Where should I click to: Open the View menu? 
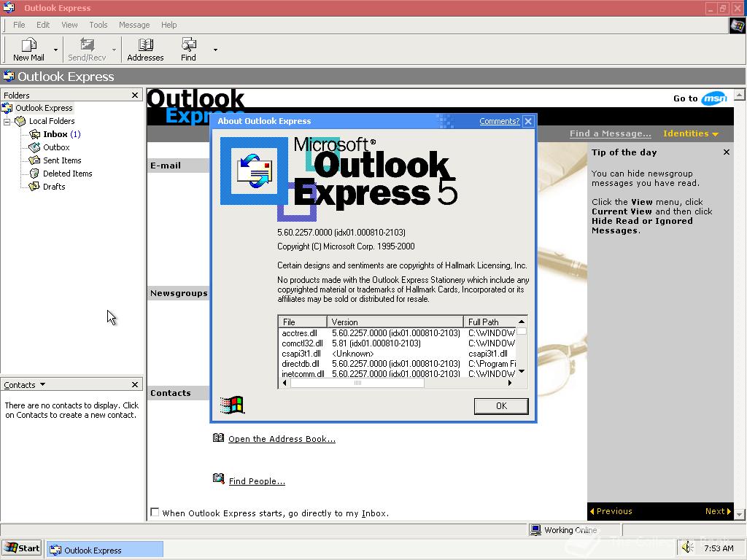[69, 25]
